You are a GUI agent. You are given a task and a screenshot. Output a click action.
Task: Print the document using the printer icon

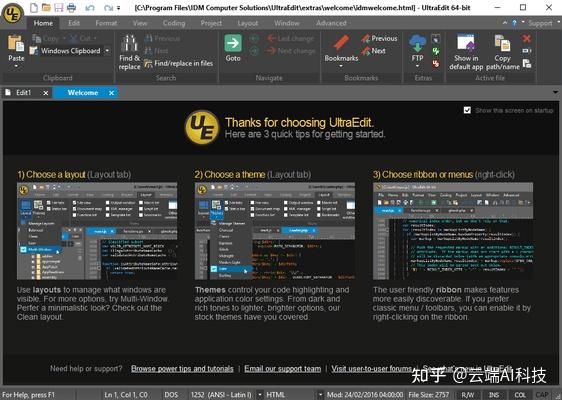(x=71, y=8)
